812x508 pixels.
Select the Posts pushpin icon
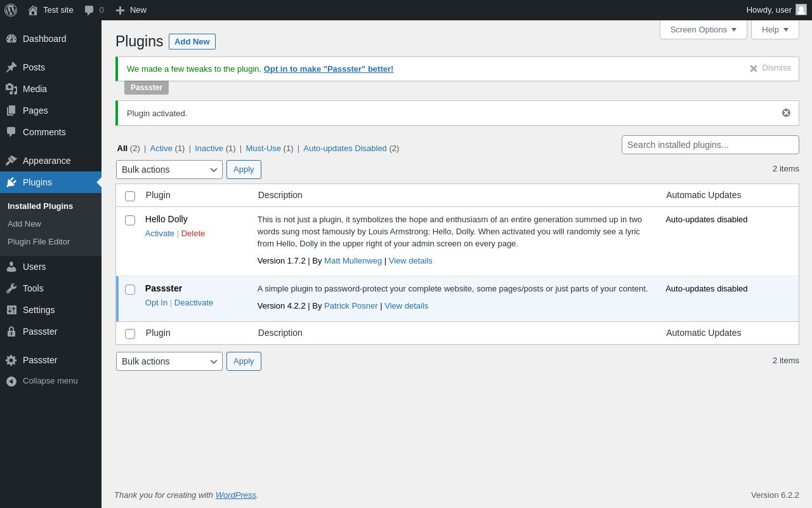pyautogui.click(x=11, y=67)
